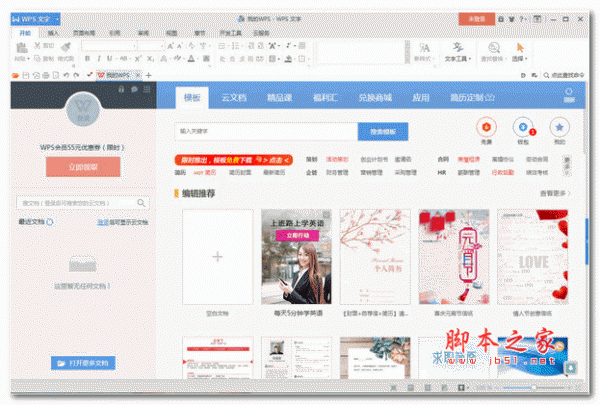Click the 打开更多文档 button
The height and width of the screenshot is (405, 600).
[83, 363]
